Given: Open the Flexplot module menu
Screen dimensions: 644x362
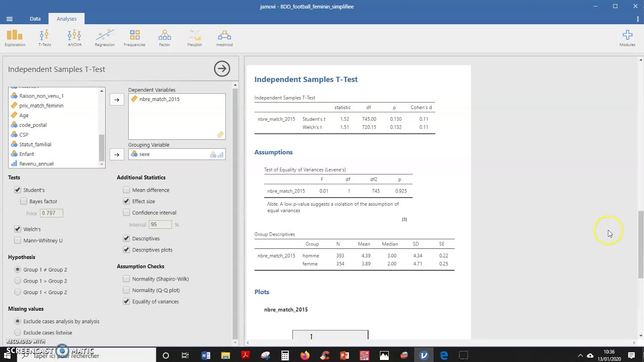Looking at the screenshot, I should point(194,38).
